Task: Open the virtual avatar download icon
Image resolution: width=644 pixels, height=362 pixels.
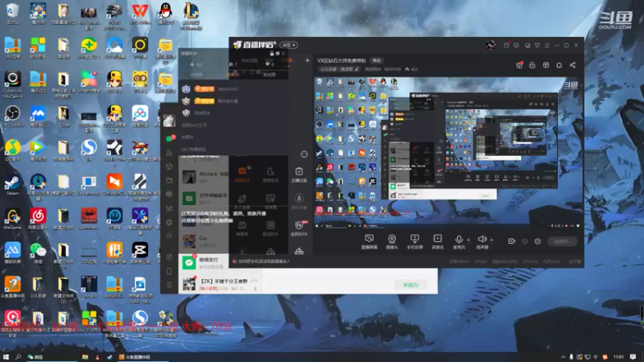Action: [299, 201]
